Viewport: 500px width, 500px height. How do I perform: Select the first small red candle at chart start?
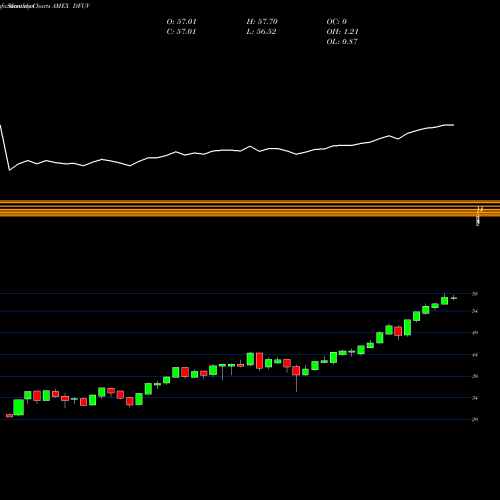9,416
